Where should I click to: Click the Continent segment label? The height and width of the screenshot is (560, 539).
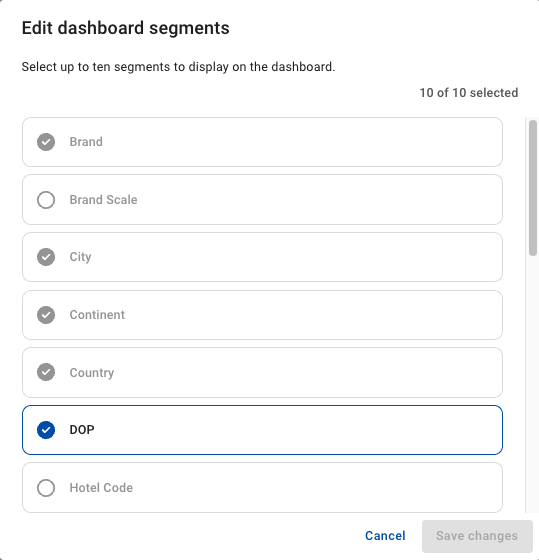click(97, 315)
